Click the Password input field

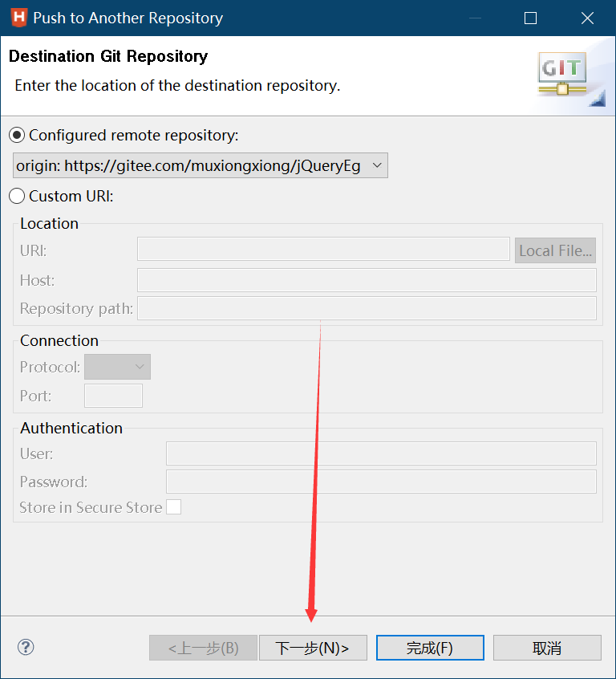[x=381, y=482]
